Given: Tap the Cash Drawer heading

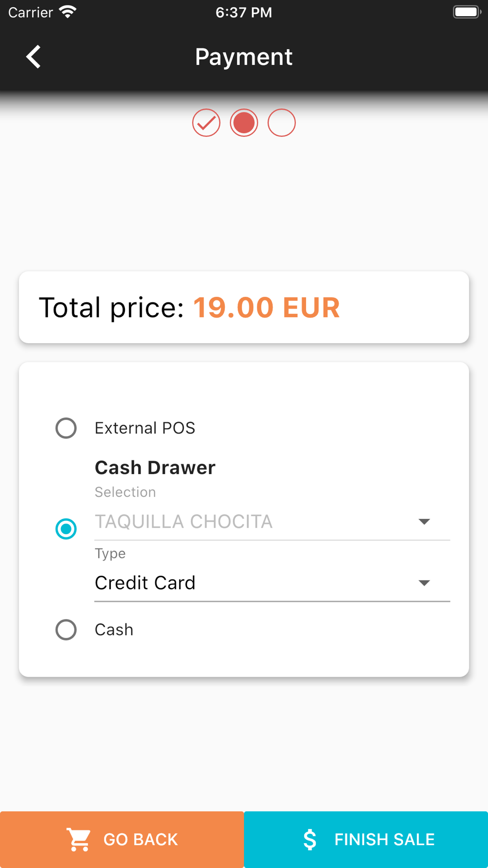Looking at the screenshot, I should tap(155, 468).
